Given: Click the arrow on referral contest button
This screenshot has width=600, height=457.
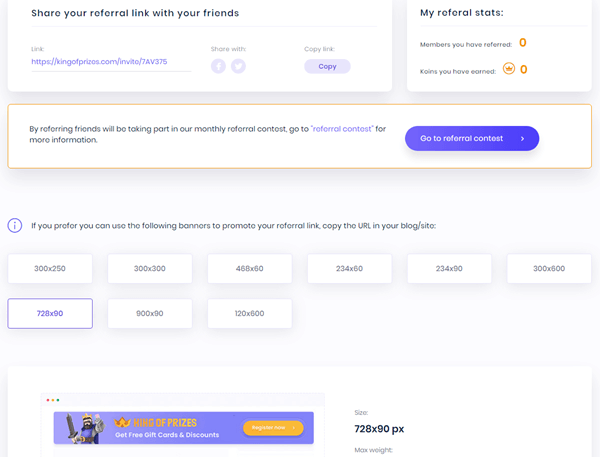Looking at the screenshot, I should click(x=522, y=139).
